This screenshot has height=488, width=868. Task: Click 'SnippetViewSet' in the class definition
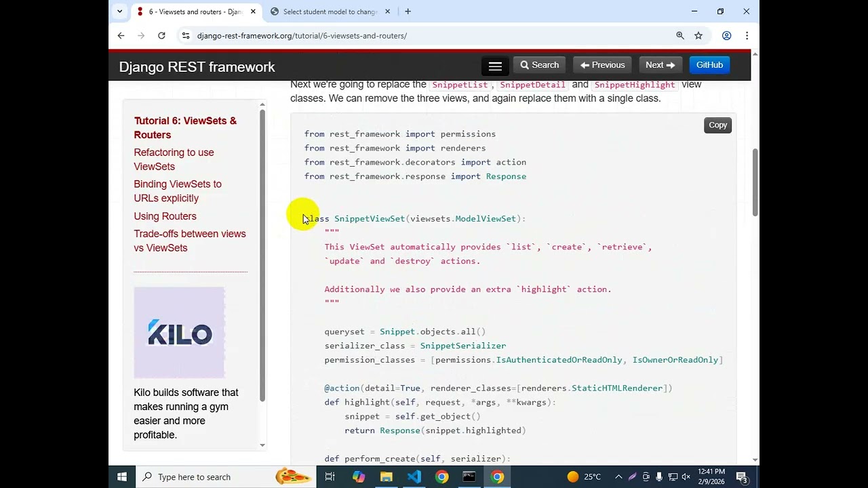(x=370, y=219)
